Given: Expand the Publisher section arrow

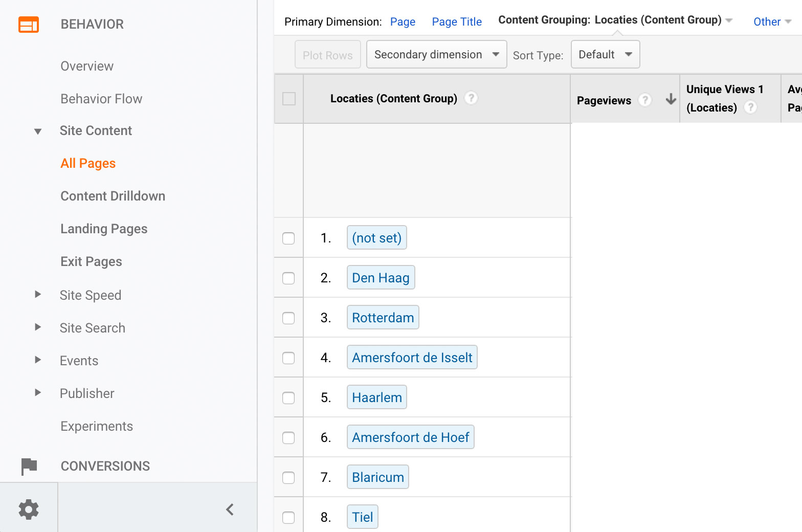Looking at the screenshot, I should point(38,392).
